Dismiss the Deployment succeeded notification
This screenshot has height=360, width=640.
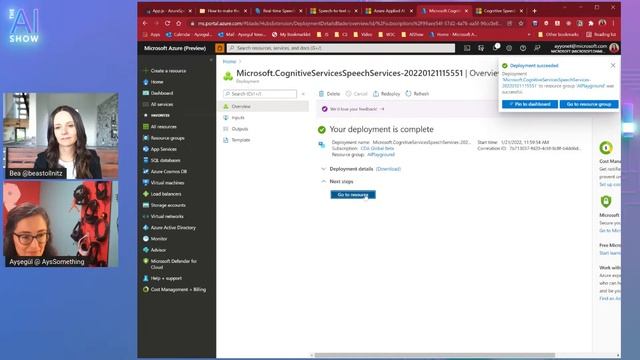pyautogui.click(x=613, y=65)
